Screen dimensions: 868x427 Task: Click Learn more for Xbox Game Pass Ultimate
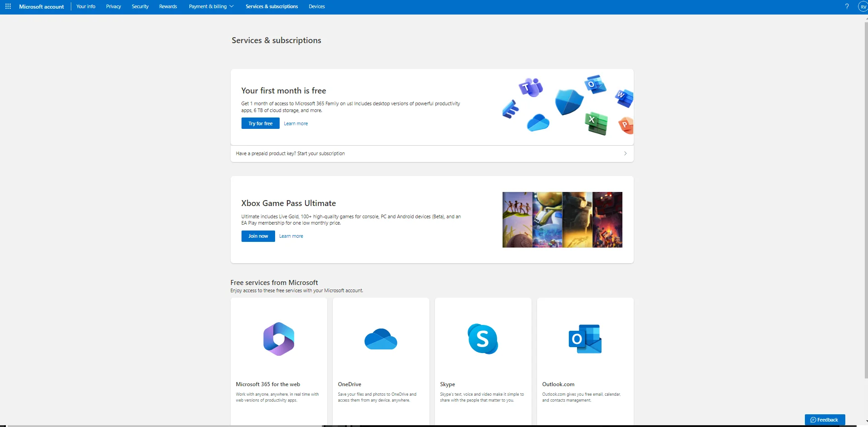coord(291,236)
